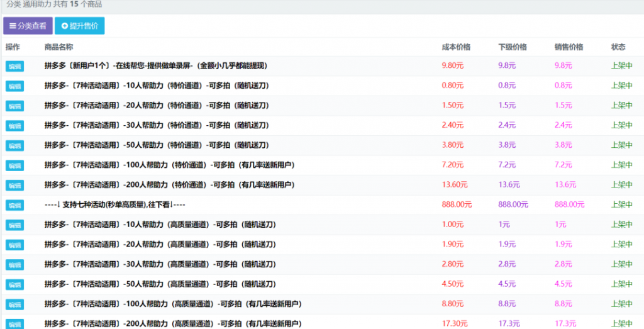This screenshot has height=329, width=644.
Task: Select product name 200人帮助力（特价通道）
Action: point(170,185)
